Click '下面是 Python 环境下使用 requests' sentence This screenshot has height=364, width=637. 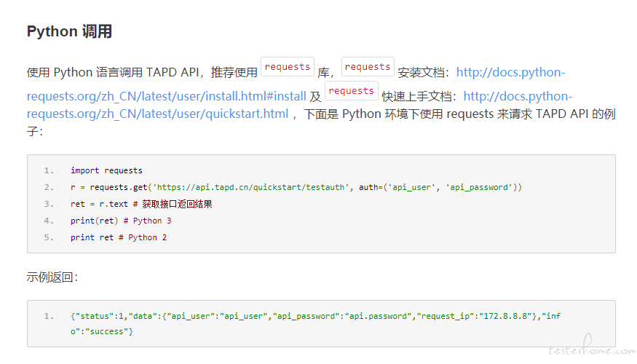tap(398, 114)
